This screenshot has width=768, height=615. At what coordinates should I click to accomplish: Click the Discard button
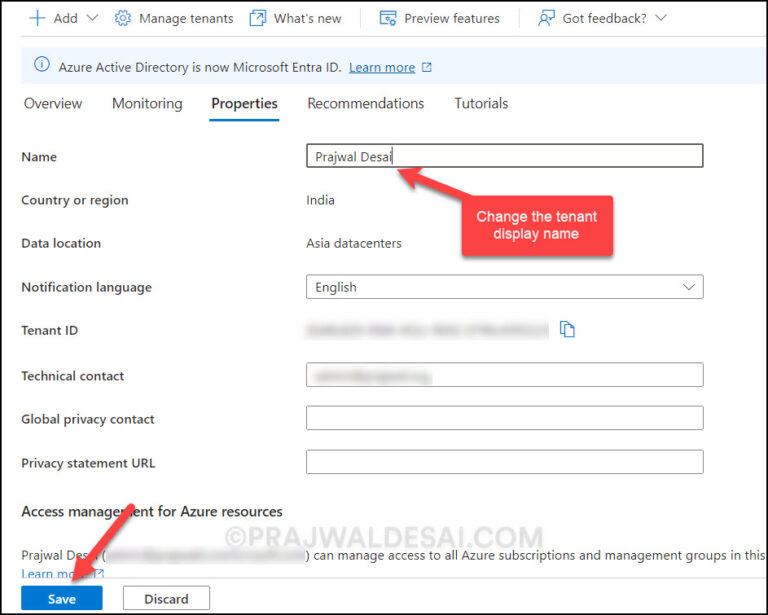(166, 598)
